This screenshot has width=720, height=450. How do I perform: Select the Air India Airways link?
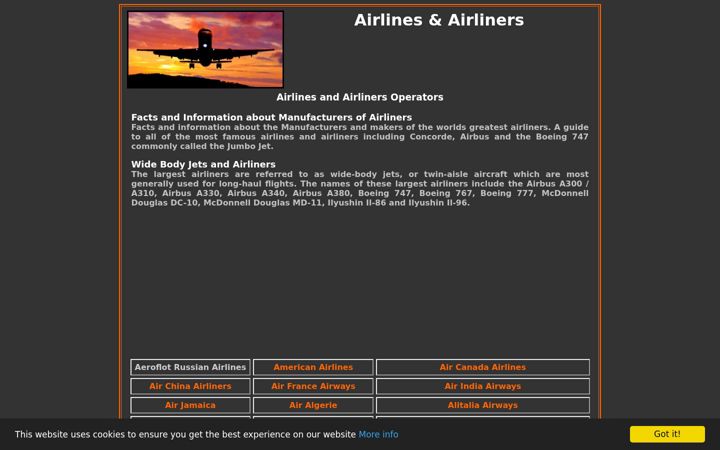point(483,386)
